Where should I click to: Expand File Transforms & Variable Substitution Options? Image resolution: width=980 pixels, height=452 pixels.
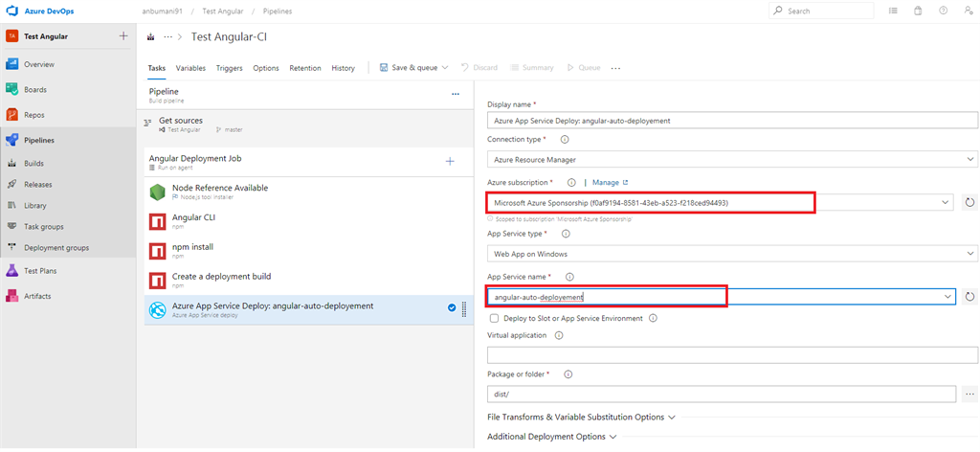click(581, 417)
